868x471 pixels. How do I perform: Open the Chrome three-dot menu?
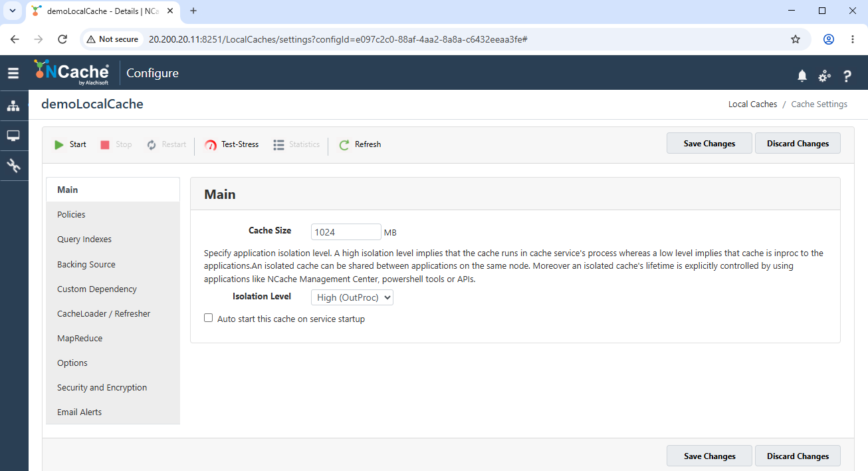(853, 39)
